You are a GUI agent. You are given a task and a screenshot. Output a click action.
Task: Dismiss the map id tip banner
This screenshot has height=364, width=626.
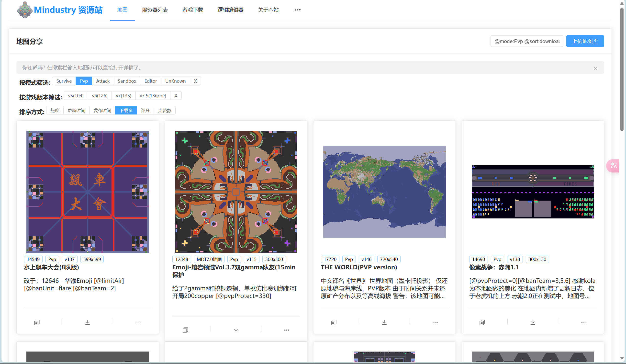(595, 68)
